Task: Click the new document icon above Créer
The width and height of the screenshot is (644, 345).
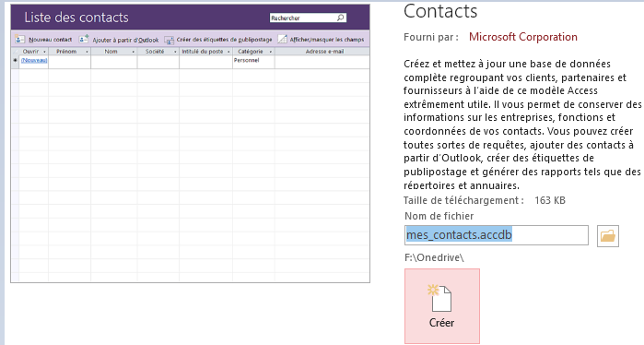Action: (x=439, y=298)
